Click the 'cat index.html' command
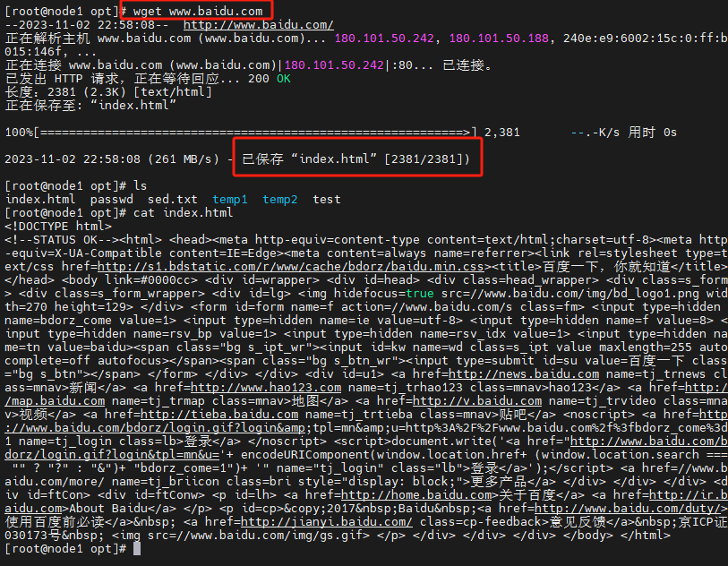This screenshot has width=728, height=566. click(183, 212)
